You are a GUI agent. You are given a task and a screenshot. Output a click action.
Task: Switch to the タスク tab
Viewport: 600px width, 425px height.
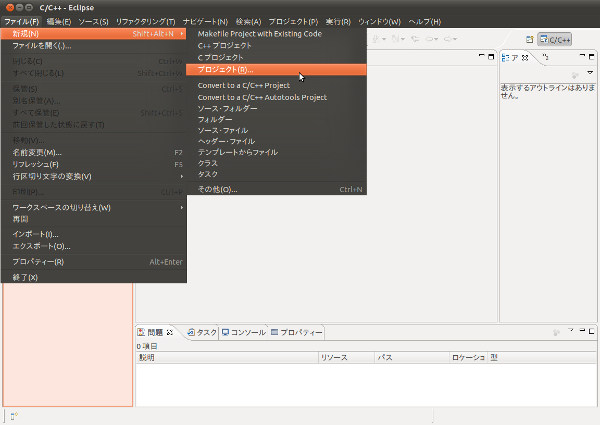point(202,332)
